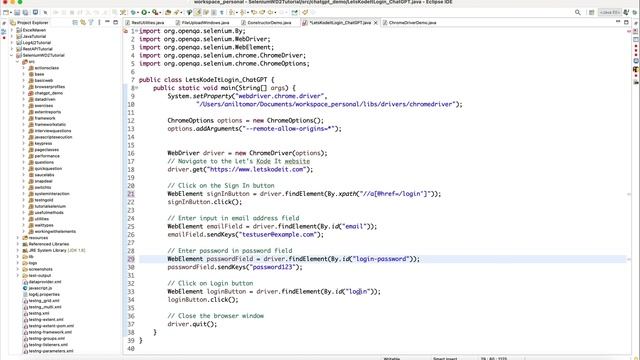Select the javascriptexecution package
The image size is (640, 360).
(x=53, y=137)
